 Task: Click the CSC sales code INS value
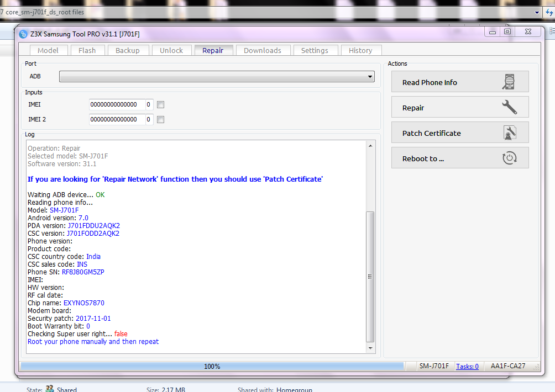(x=82, y=264)
